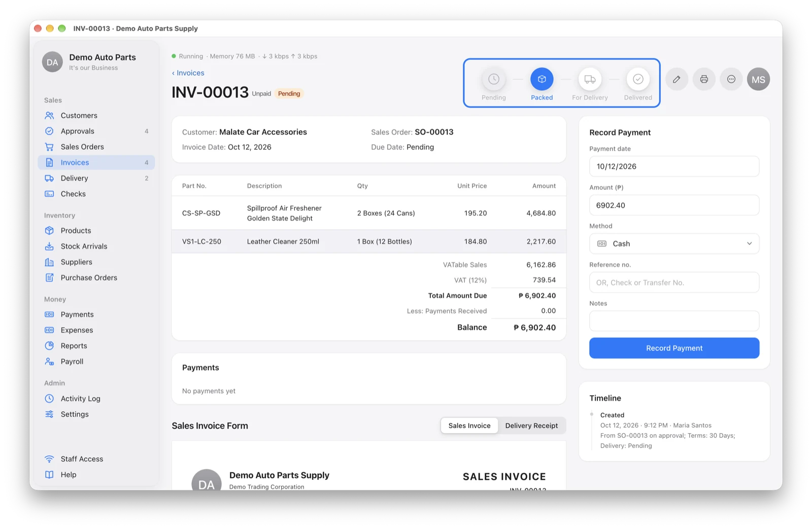Image resolution: width=812 pixels, height=529 pixels.
Task: Open Checks in the sidebar
Action: tap(96, 194)
